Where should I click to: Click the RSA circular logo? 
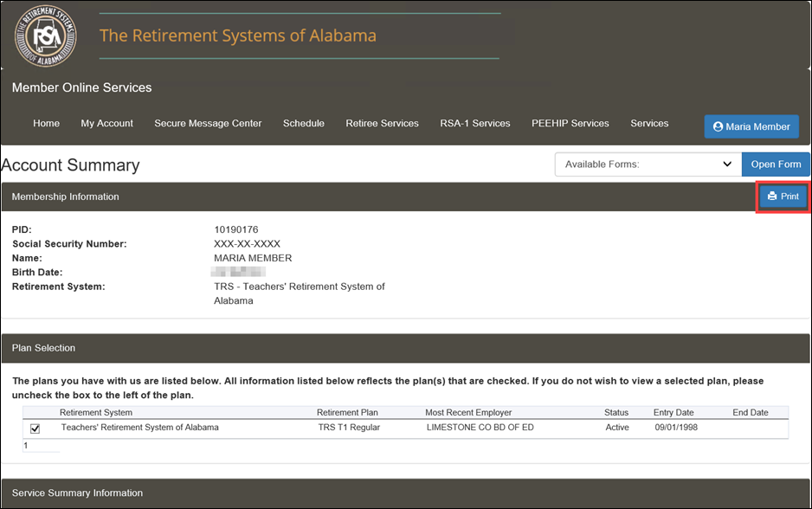[x=45, y=36]
